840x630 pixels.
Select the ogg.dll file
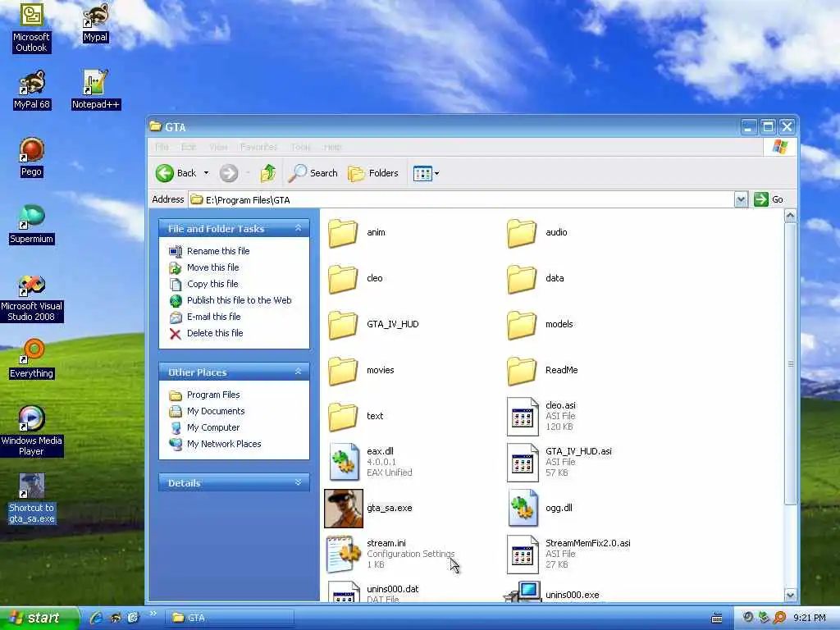[540, 508]
